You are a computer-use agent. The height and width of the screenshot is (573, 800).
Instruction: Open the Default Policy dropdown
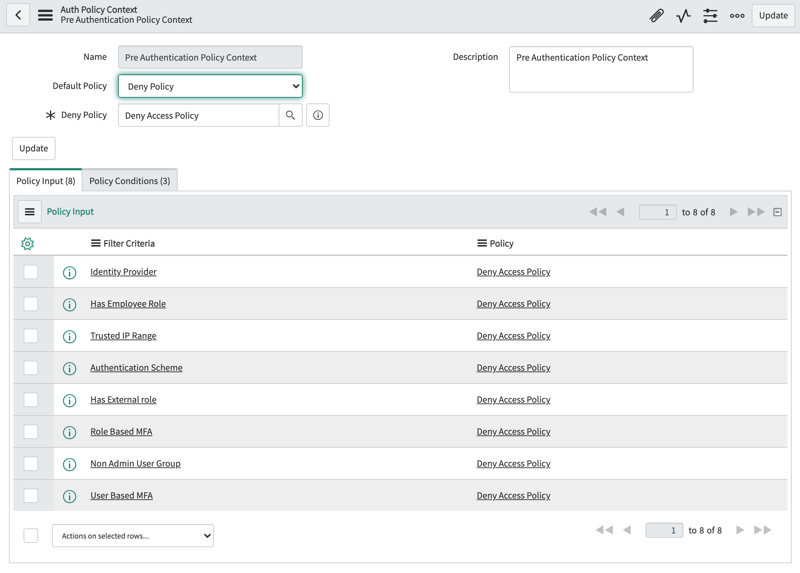(210, 86)
